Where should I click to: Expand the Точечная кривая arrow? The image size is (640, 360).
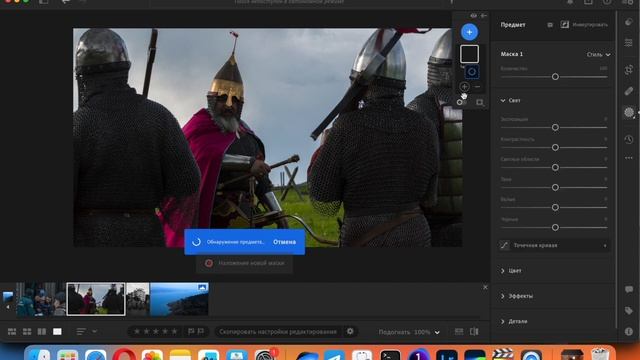pyautogui.click(x=605, y=245)
